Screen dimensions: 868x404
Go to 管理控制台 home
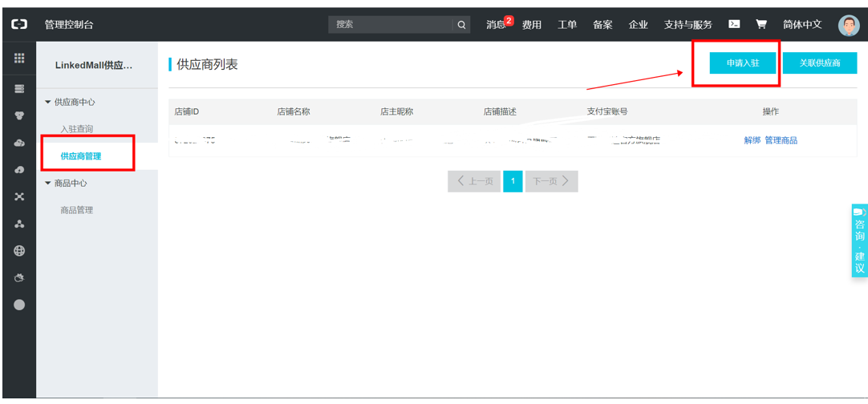69,24
